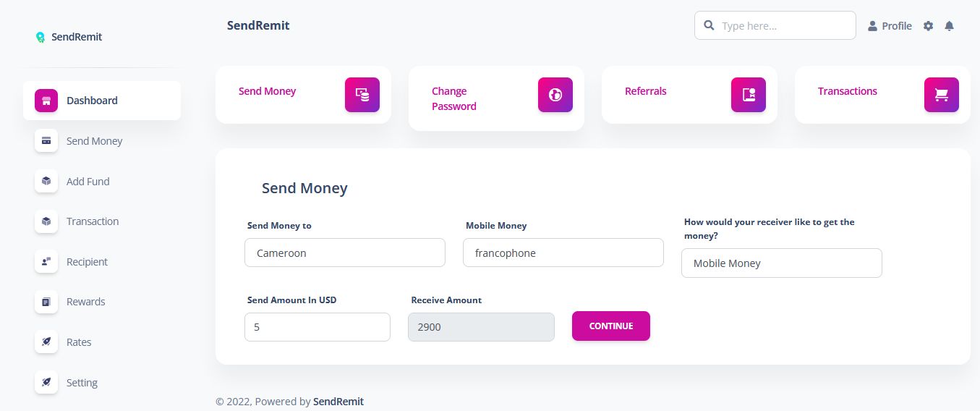980x411 pixels.
Task: Open notifications with the bell icon
Action: coord(950,26)
